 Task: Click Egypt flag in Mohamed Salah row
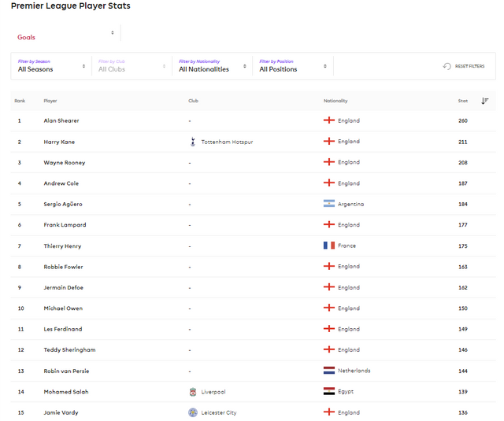click(329, 392)
